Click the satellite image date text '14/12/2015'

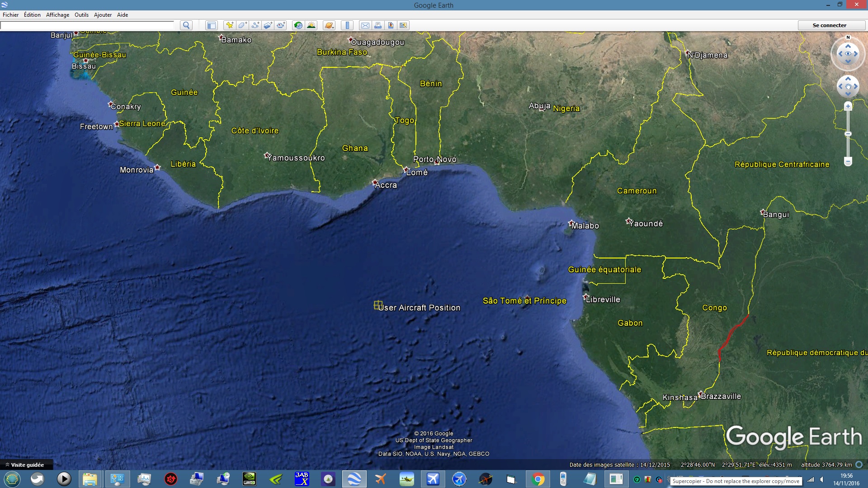point(655,465)
